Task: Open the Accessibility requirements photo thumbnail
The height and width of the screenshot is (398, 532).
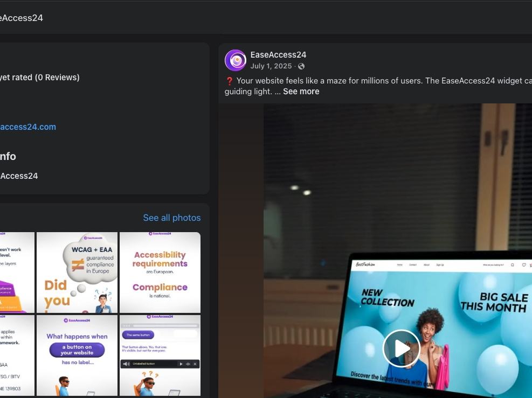Action: tap(160, 273)
